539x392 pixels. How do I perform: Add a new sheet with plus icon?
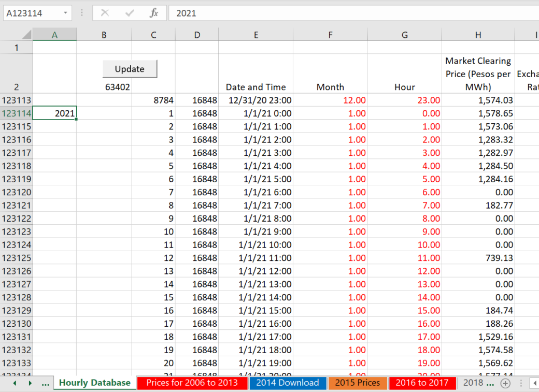pyautogui.click(x=505, y=383)
